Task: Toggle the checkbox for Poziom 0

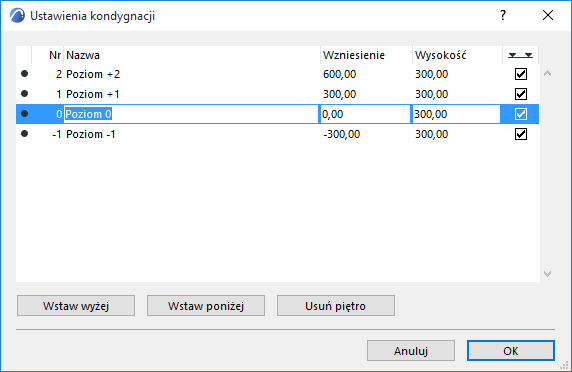Action: 521,114
